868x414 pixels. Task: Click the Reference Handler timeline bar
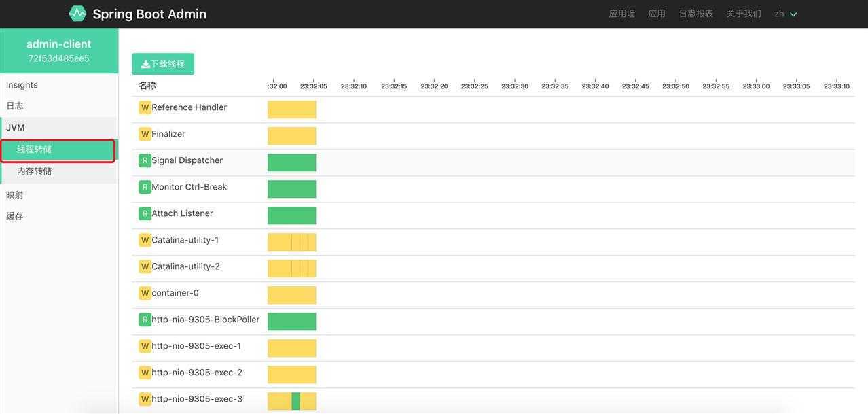tap(292, 109)
